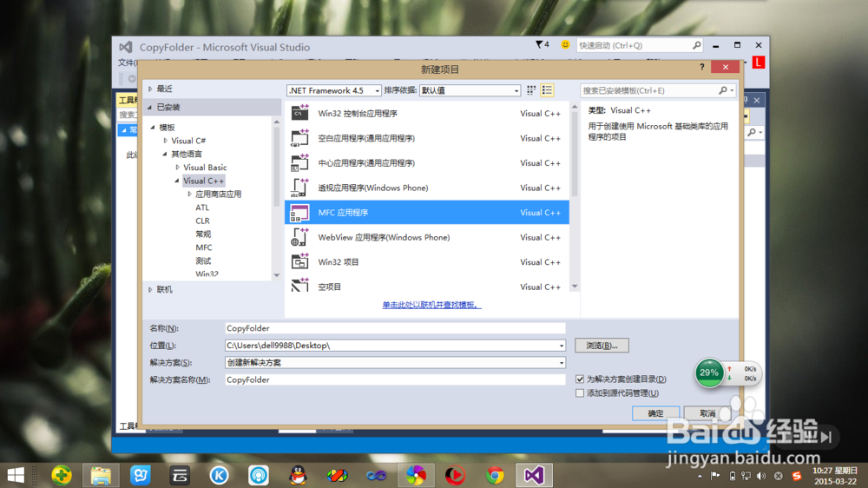Select ATL under Visual C++
868x488 pixels.
[x=202, y=208]
